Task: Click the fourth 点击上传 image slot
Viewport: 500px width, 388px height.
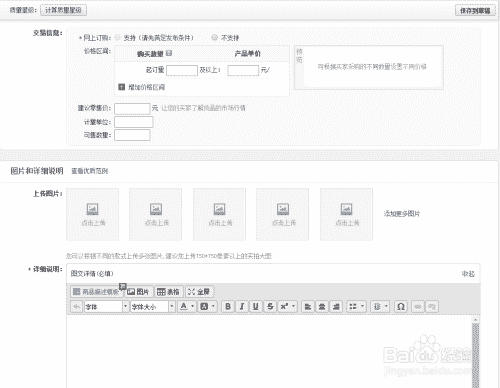Action: [x=283, y=214]
